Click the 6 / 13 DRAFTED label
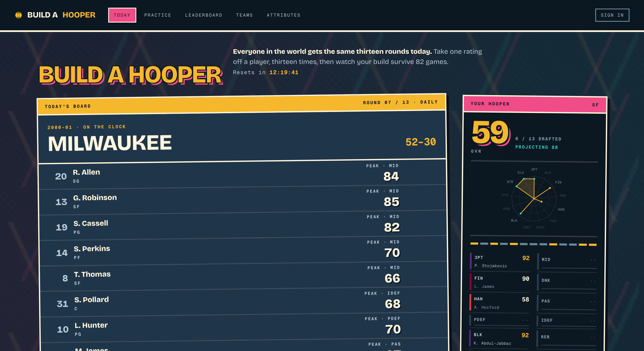This screenshot has height=351, width=644. (x=538, y=139)
